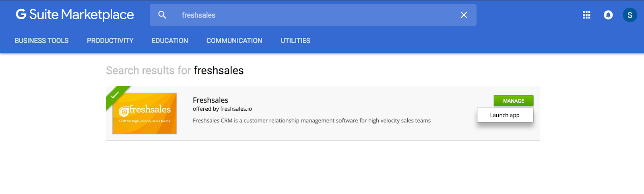
Task: Open the Business Tools category
Action: tap(41, 41)
